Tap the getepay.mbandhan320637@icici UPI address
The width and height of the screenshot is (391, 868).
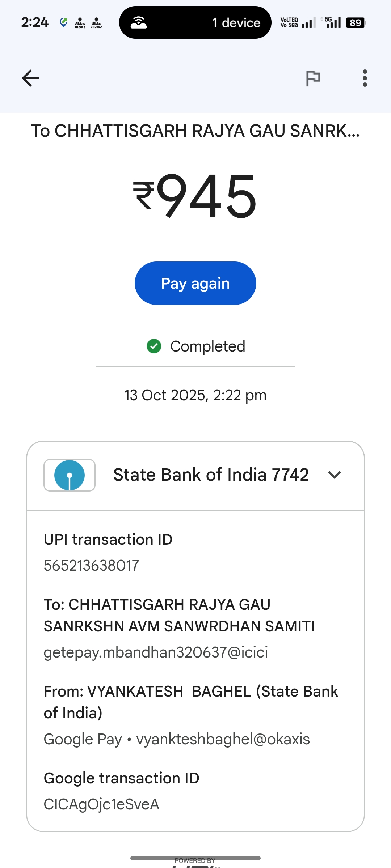tap(156, 652)
